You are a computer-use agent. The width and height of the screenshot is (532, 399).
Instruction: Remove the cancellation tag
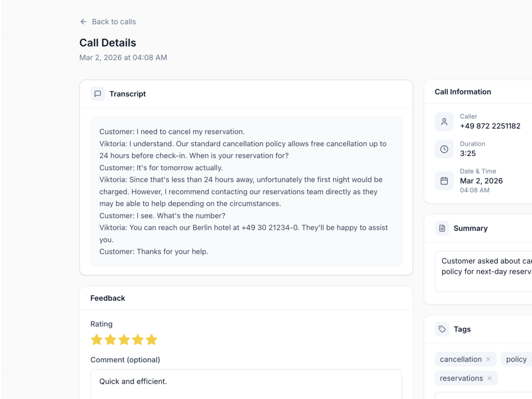488,360
